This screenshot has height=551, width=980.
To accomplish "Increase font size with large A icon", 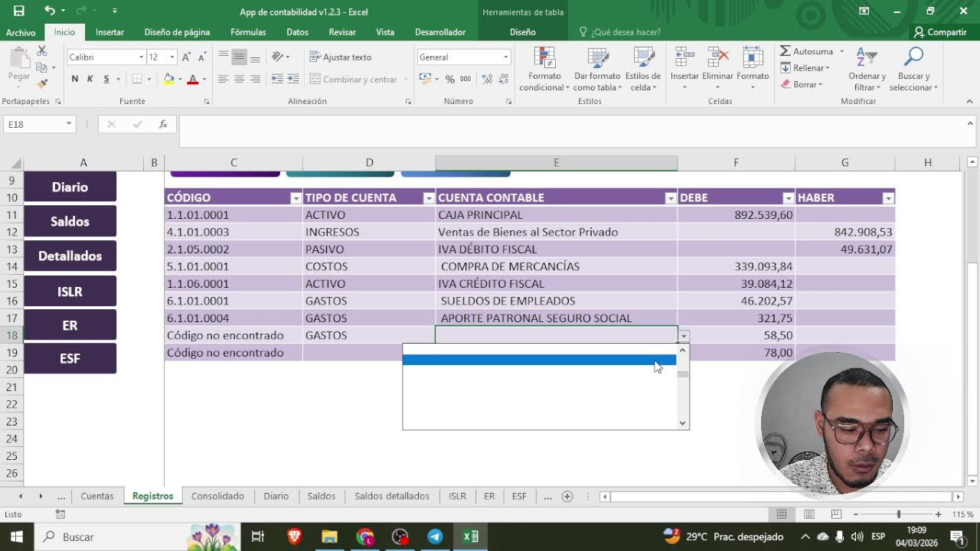I will pyautogui.click(x=186, y=57).
